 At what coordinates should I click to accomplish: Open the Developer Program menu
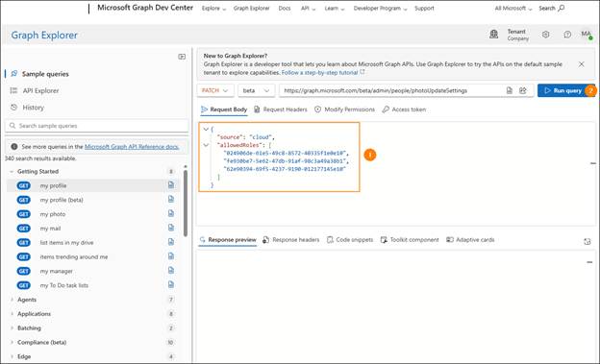tap(380, 8)
